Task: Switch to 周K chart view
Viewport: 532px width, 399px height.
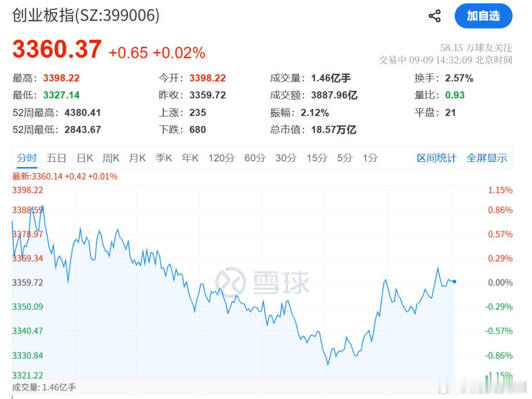Action: [x=111, y=158]
